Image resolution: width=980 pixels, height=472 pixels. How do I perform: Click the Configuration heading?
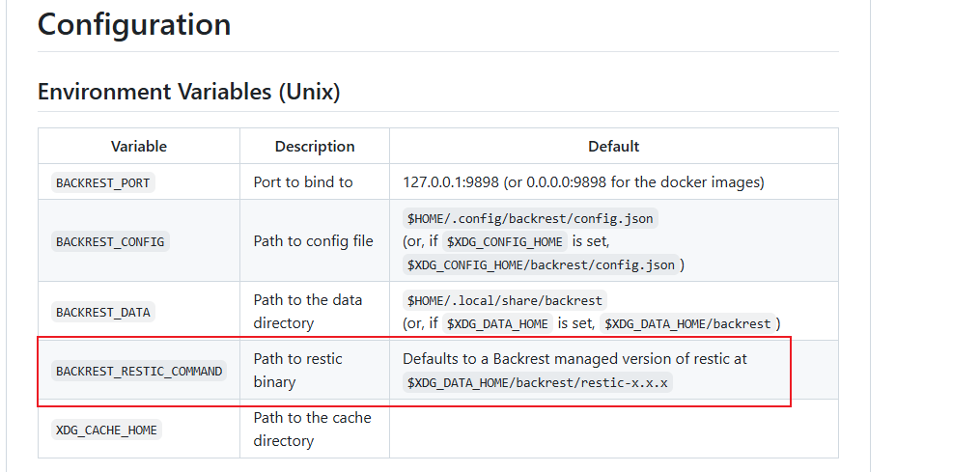pyautogui.click(x=134, y=25)
